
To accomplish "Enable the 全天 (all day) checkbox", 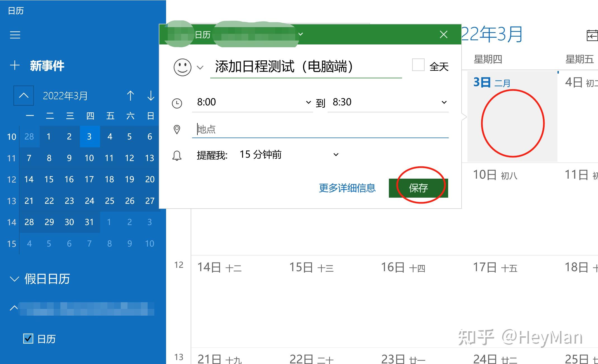I will (x=418, y=66).
